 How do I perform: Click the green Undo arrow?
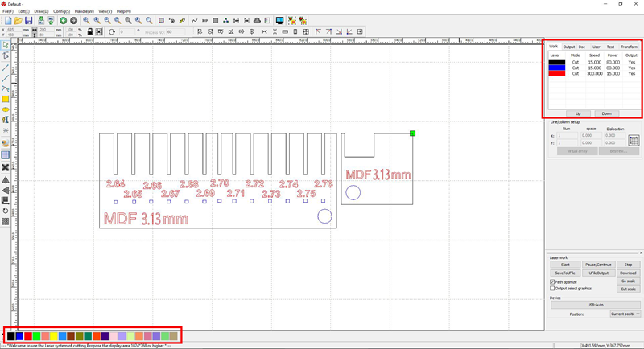(64, 20)
